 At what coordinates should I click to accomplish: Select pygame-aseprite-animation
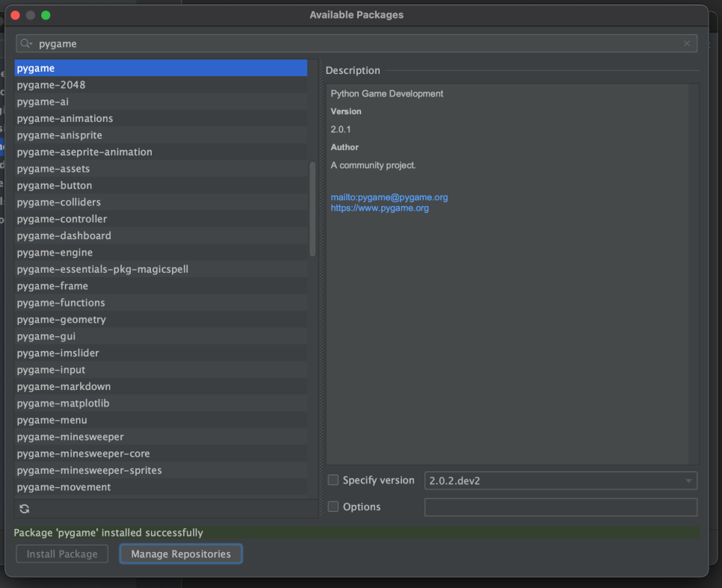click(x=161, y=152)
